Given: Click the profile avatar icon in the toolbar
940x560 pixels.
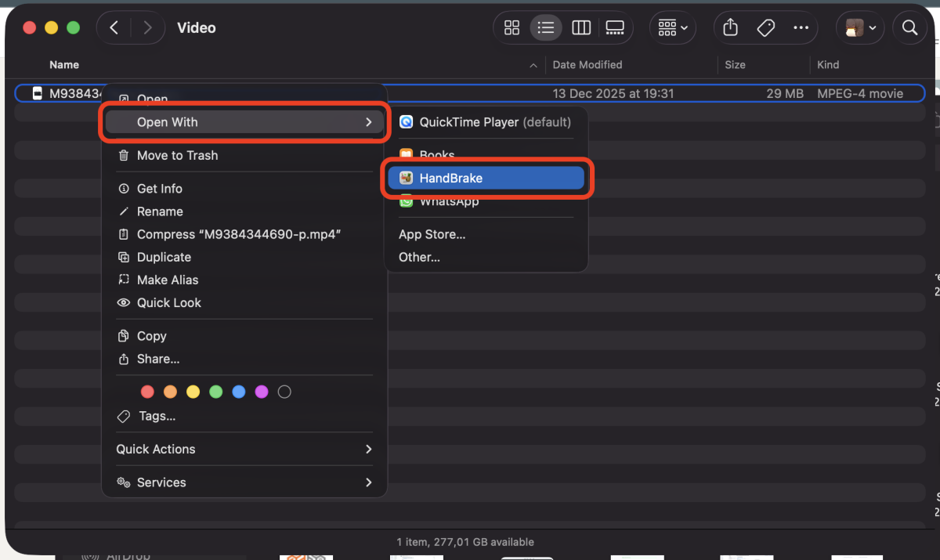Looking at the screenshot, I should click(855, 27).
